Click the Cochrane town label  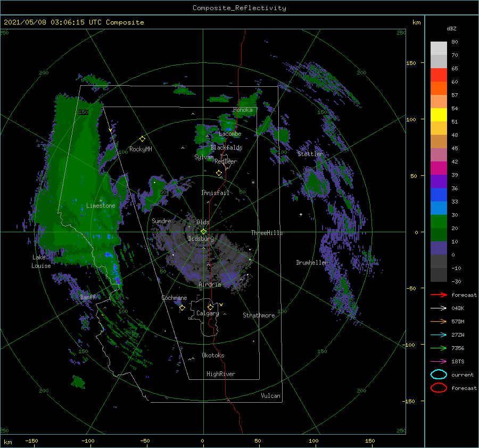[174, 298]
